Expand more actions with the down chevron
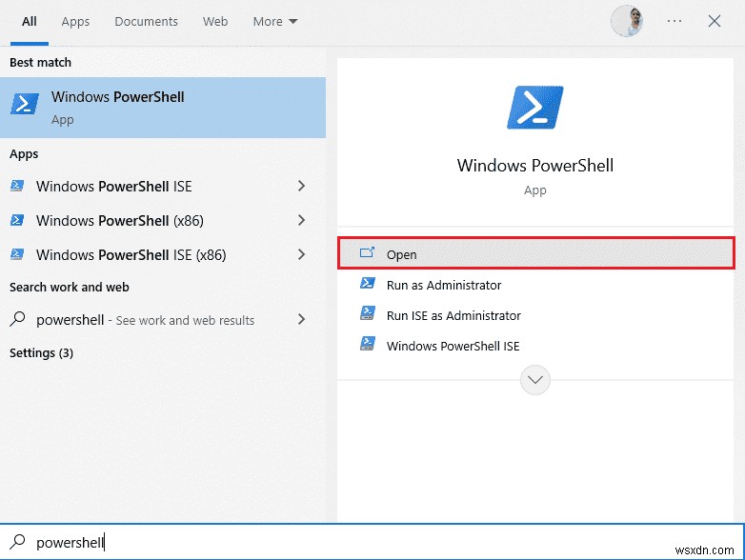 click(x=535, y=379)
